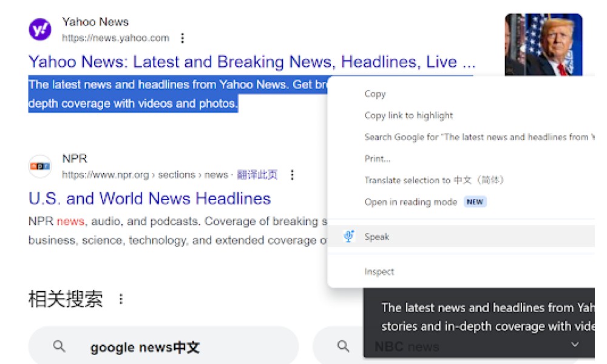Viewport: 607px width, 364px height.
Task: Click the 翻译此页 translate link
Action: pos(257,175)
